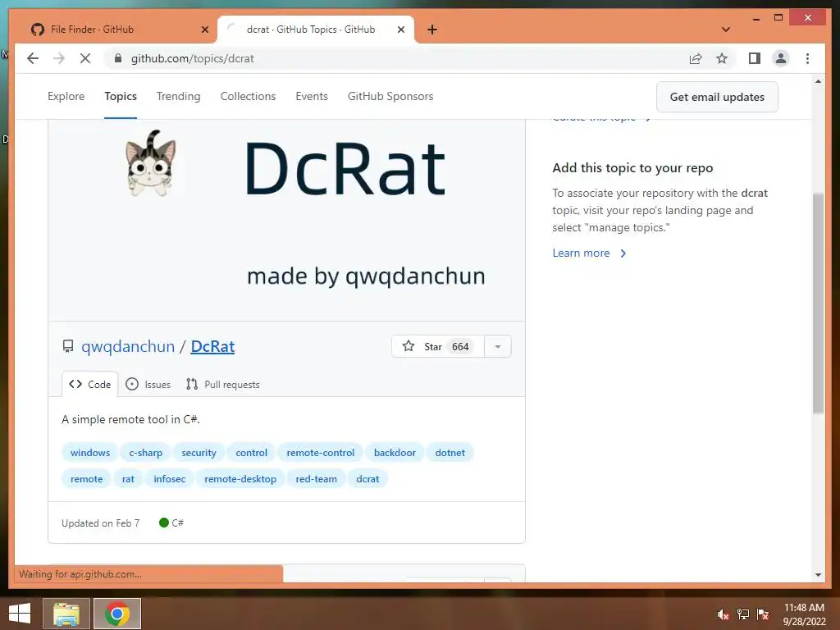Screen dimensions: 840x630
Task: Click the lock icon in address bar
Action: (118, 58)
